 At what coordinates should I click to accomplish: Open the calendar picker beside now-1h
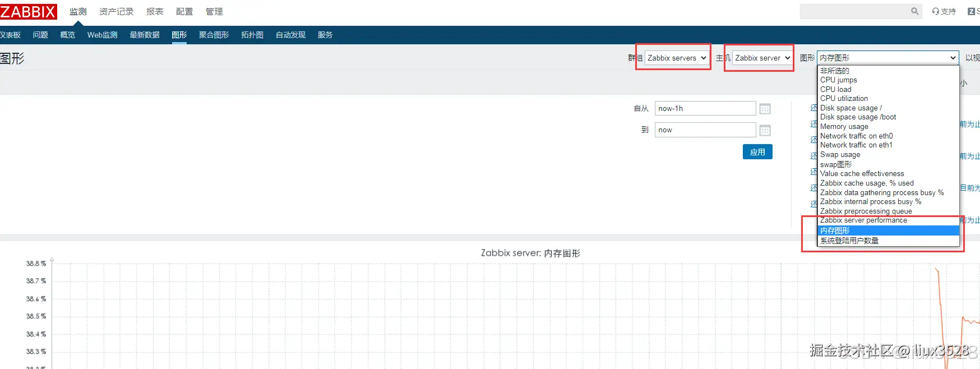(765, 109)
